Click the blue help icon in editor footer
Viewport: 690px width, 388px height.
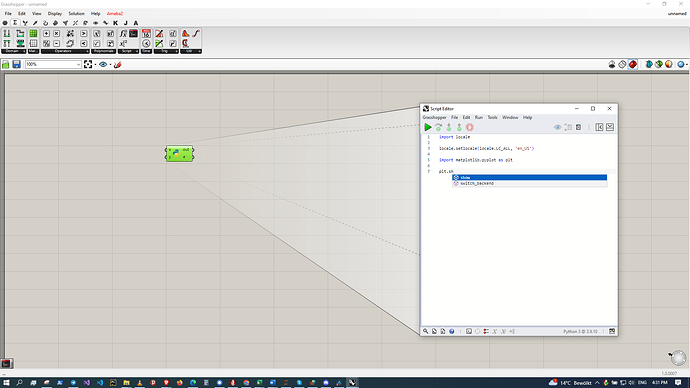pos(451,331)
